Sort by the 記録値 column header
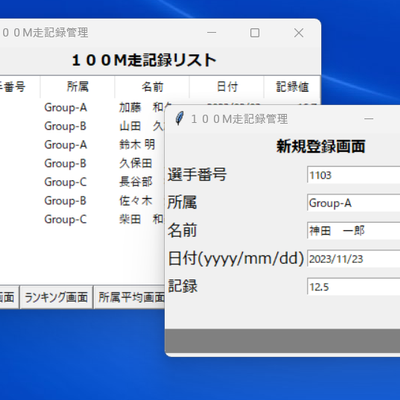This screenshot has height=400, width=400. click(292, 87)
